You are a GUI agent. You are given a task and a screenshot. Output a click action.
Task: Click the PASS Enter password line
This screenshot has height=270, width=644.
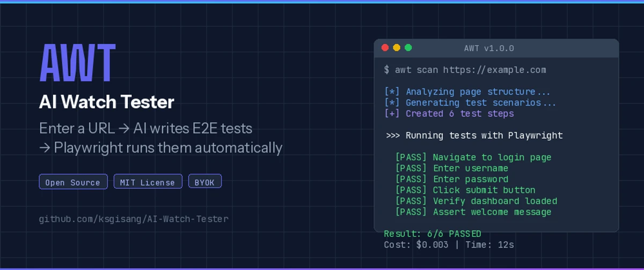pyautogui.click(x=451, y=179)
